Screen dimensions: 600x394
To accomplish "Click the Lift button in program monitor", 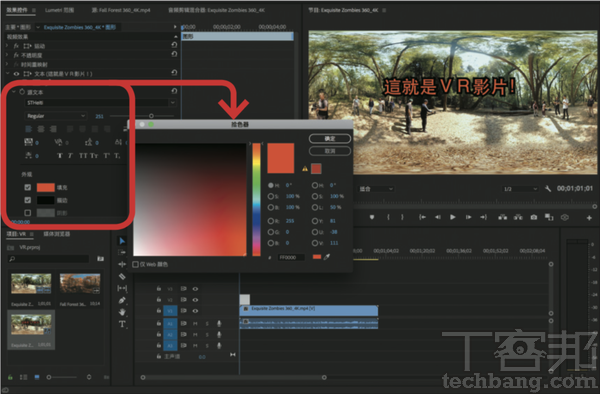I will [502, 217].
